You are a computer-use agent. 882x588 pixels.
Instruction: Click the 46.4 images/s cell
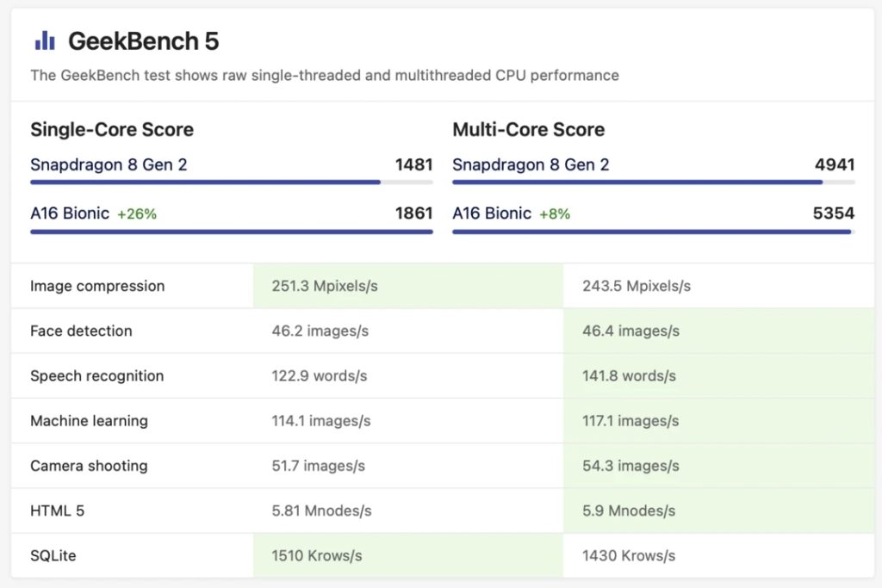[719, 331]
